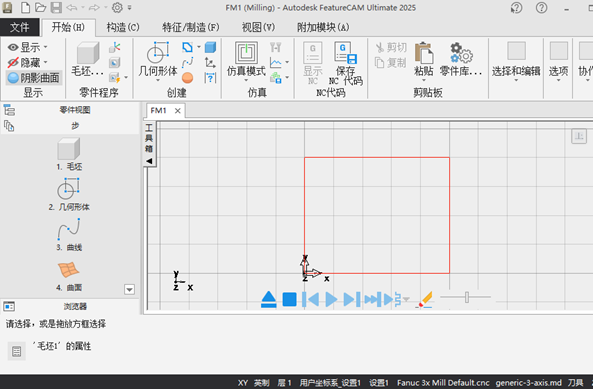The height and width of the screenshot is (389, 593).
Task: Click the New document icon in title bar
Action: click(x=25, y=8)
